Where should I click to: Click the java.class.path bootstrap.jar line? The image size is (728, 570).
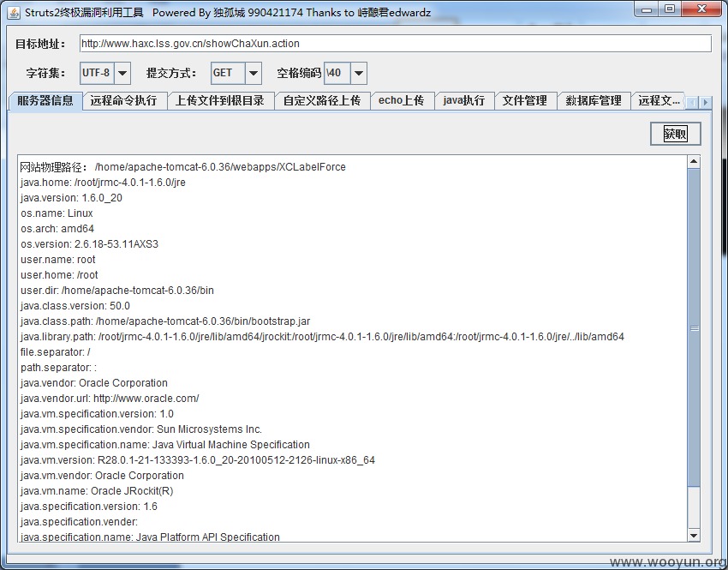165,321
